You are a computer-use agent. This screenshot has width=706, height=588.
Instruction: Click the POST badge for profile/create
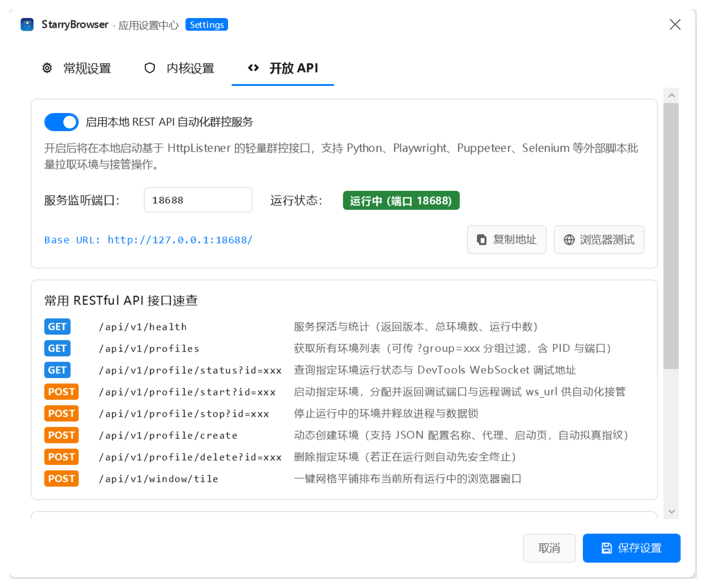[x=62, y=435]
